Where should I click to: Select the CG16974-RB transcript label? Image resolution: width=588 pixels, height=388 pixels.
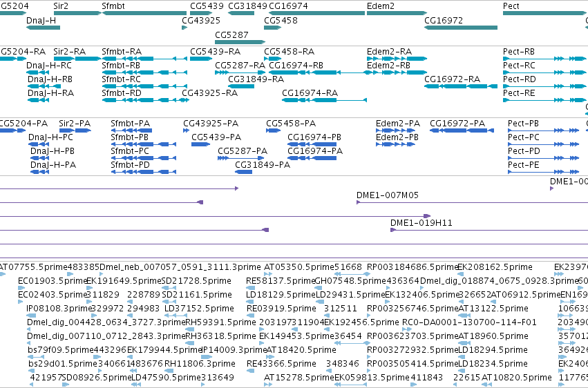[296, 65]
